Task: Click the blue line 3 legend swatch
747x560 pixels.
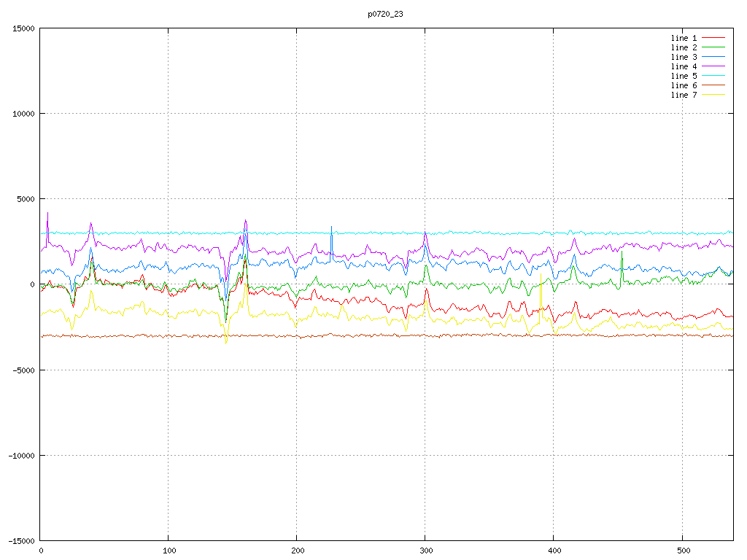Action: (713, 57)
